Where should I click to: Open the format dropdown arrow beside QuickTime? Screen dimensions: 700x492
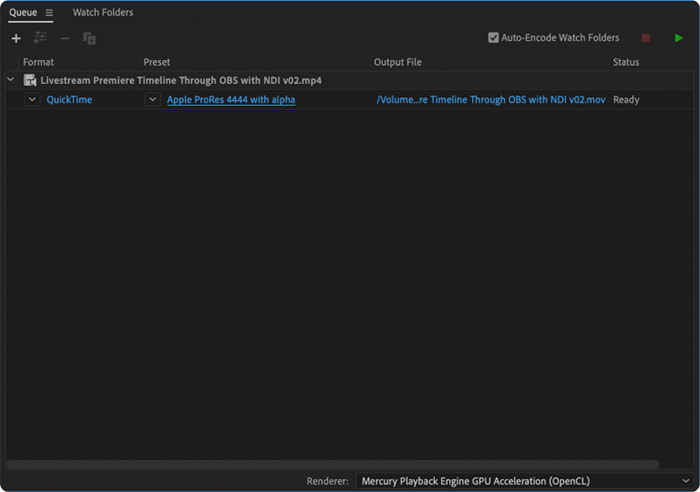[x=32, y=99]
